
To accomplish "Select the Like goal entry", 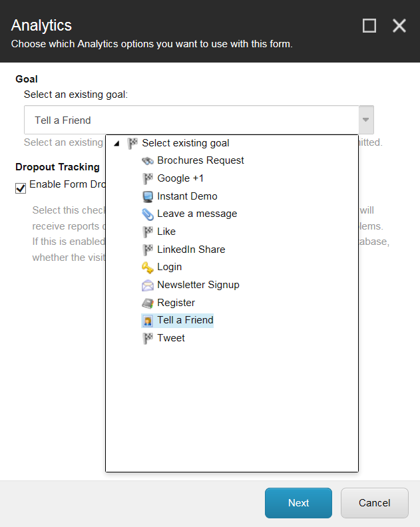I will 166,232.
